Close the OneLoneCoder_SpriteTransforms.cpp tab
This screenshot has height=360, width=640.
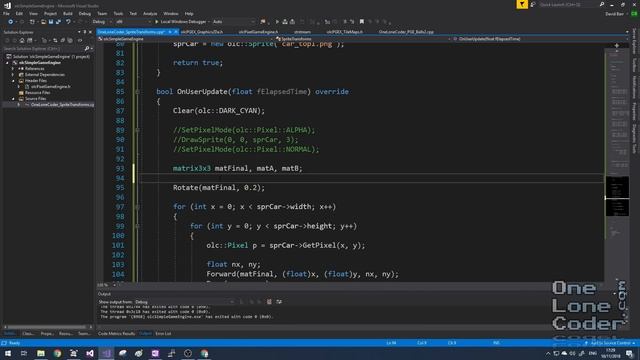[176, 32]
